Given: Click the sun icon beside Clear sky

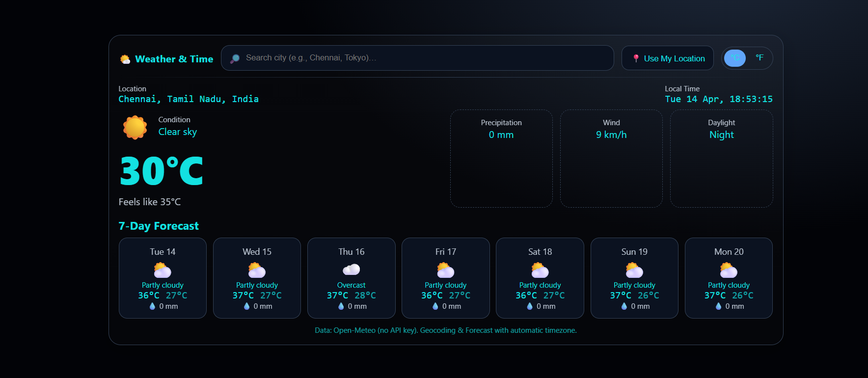Looking at the screenshot, I should point(135,128).
